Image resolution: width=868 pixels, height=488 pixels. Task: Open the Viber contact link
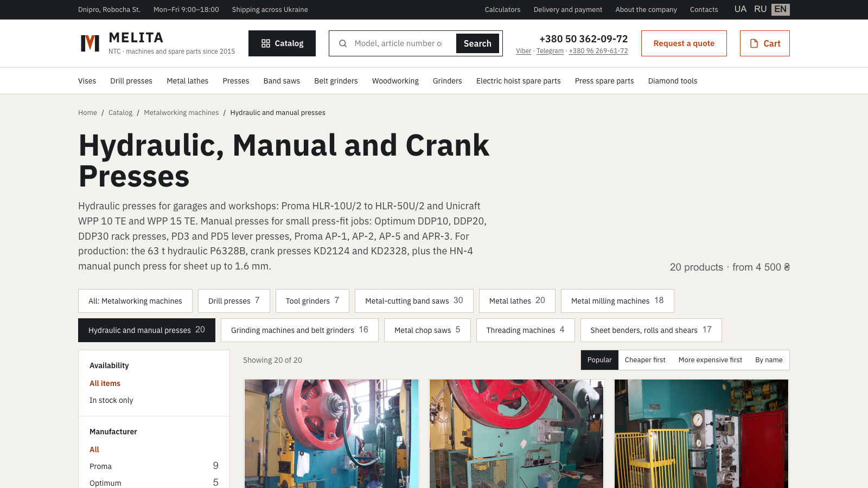pos(524,51)
